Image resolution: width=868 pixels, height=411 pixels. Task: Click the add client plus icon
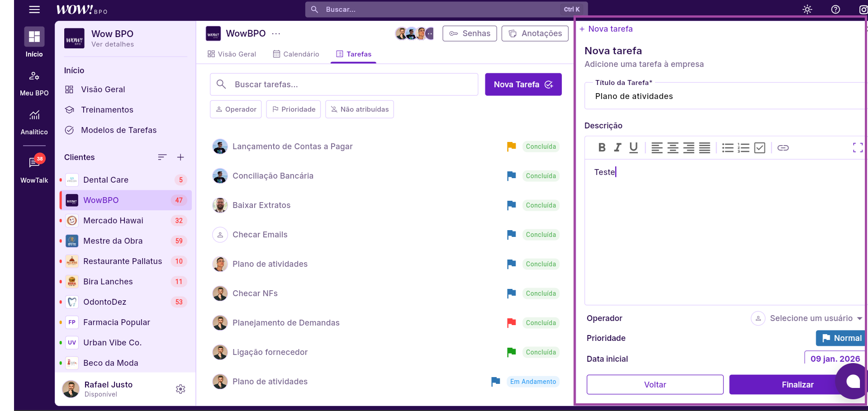pos(180,157)
